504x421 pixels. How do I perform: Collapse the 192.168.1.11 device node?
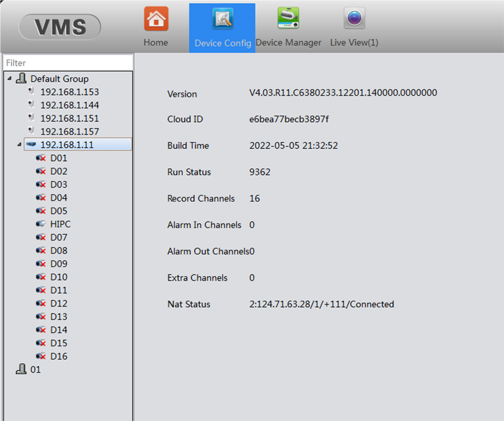20,145
